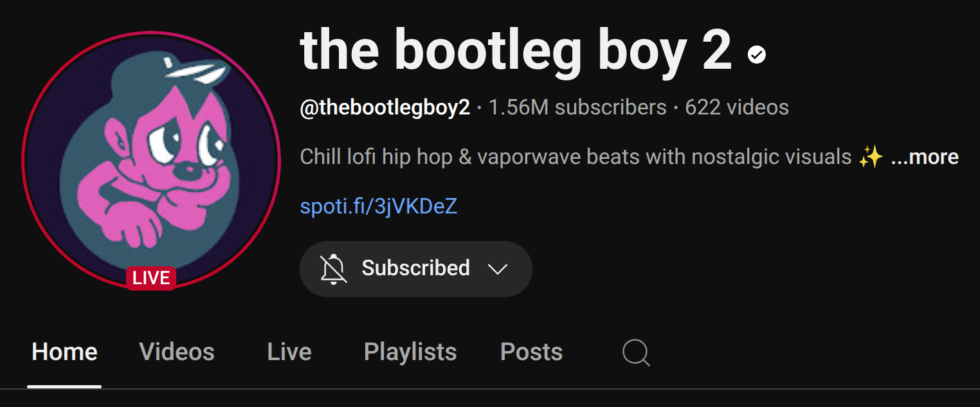Click the red LIVE badge under avatar

tap(151, 278)
